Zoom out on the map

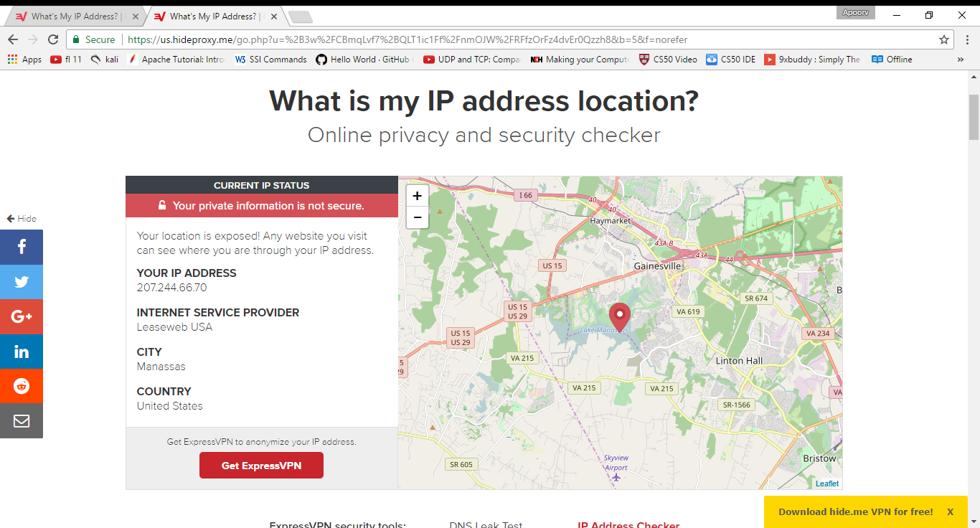pyautogui.click(x=417, y=217)
